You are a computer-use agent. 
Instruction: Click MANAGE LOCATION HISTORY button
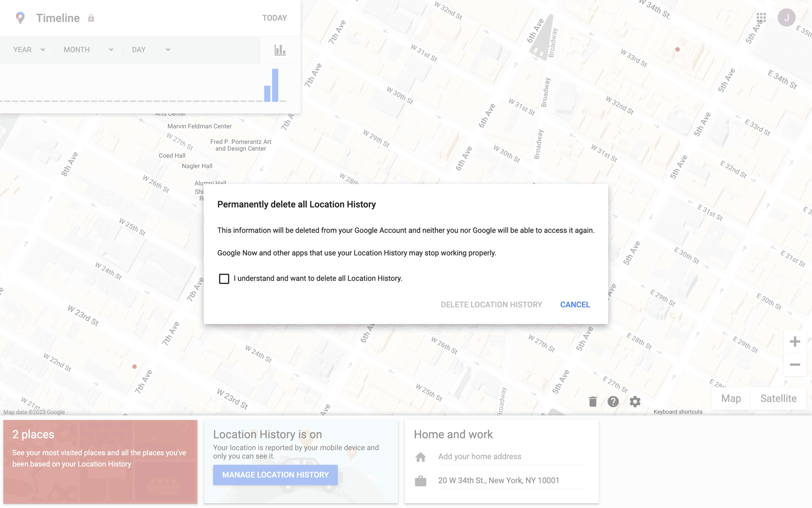(x=275, y=475)
